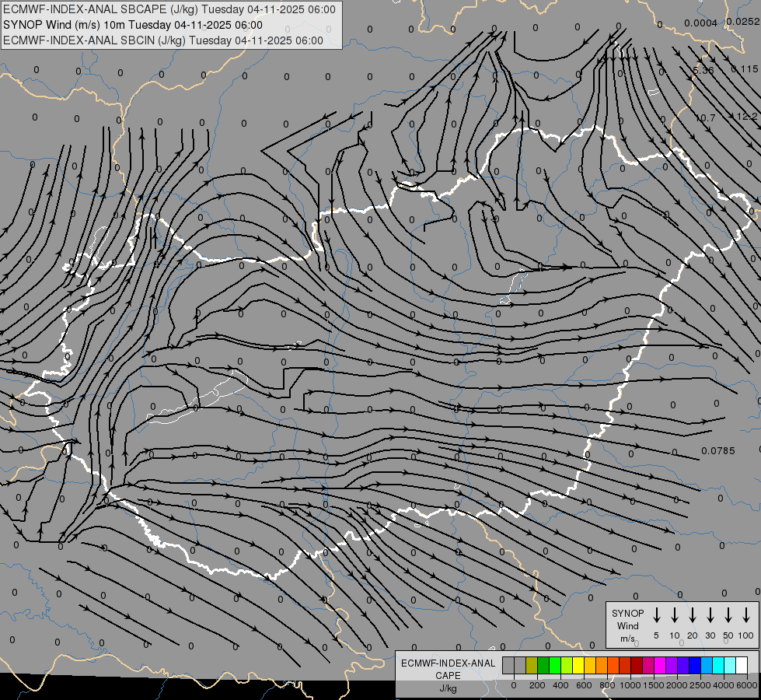Select the olive CAPE swatch just below 200
The width and height of the screenshot is (761, 700).
point(532,665)
